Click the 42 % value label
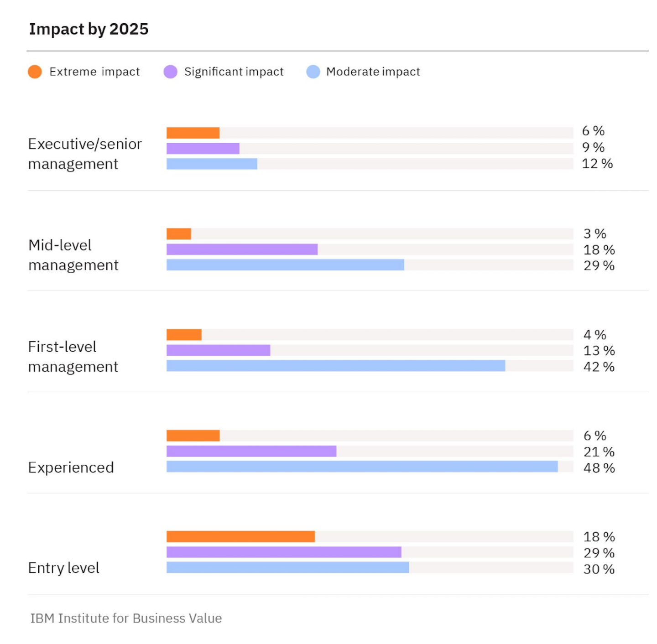 pyautogui.click(x=599, y=367)
